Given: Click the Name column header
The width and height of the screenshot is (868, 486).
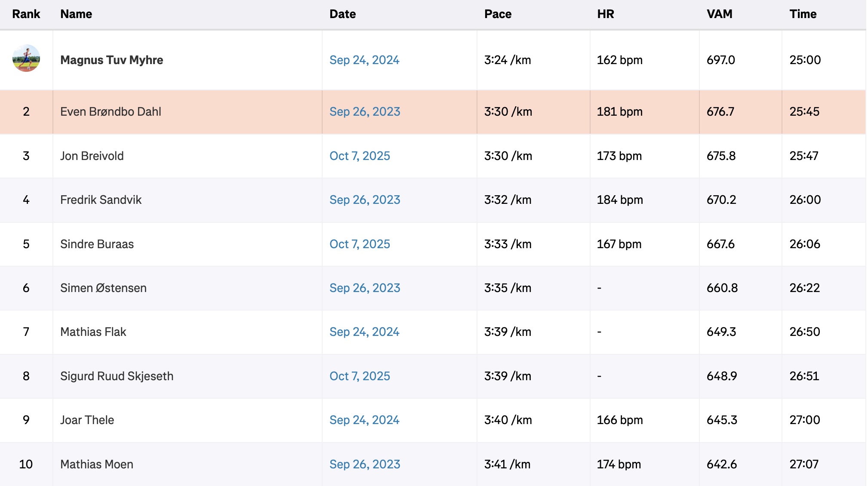Looking at the screenshot, I should click(76, 14).
